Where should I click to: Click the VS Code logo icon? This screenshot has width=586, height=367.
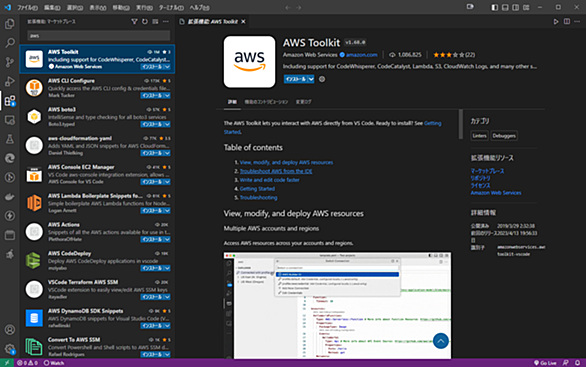[x=7, y=7]
